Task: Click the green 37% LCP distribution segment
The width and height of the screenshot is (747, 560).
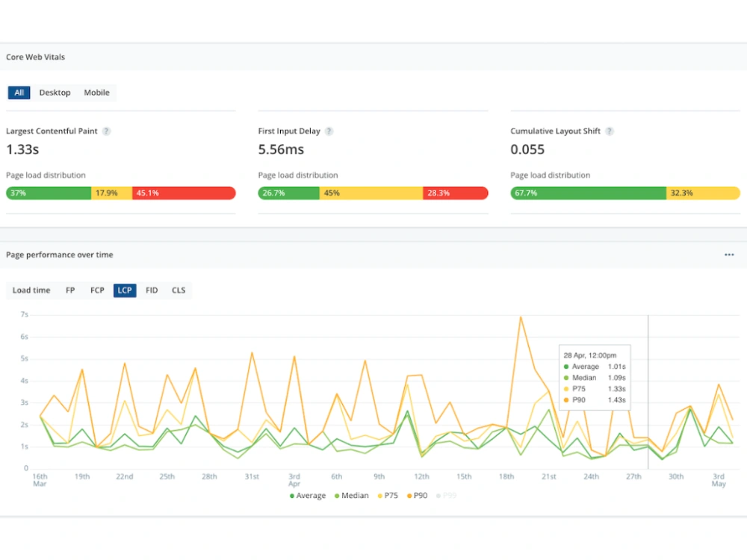Action: pos(49,193)
